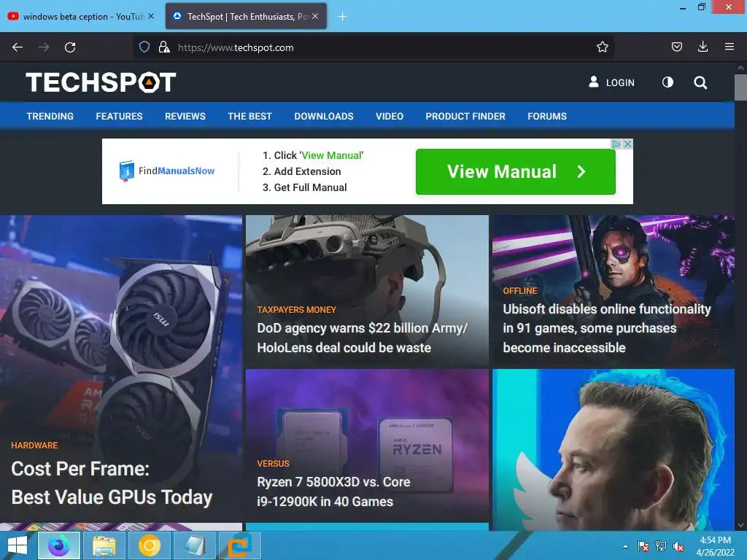Click the Firefox taskbar icon
The image size is (747, 560).
(58, 545)
